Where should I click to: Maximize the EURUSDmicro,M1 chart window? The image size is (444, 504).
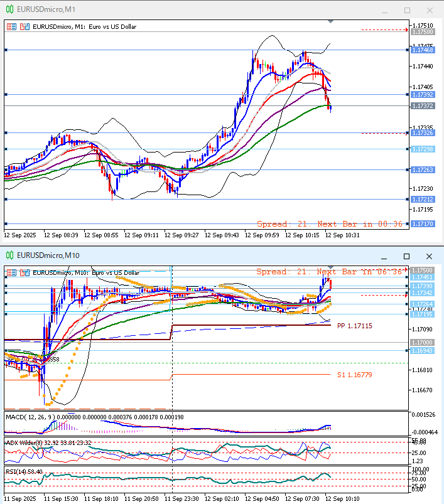click(x=407, y=10)
